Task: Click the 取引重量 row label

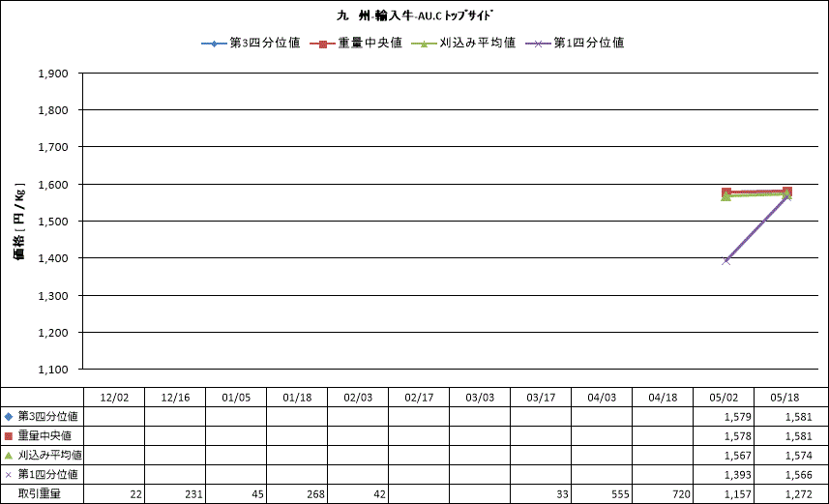Action: (x=40, y=494)
